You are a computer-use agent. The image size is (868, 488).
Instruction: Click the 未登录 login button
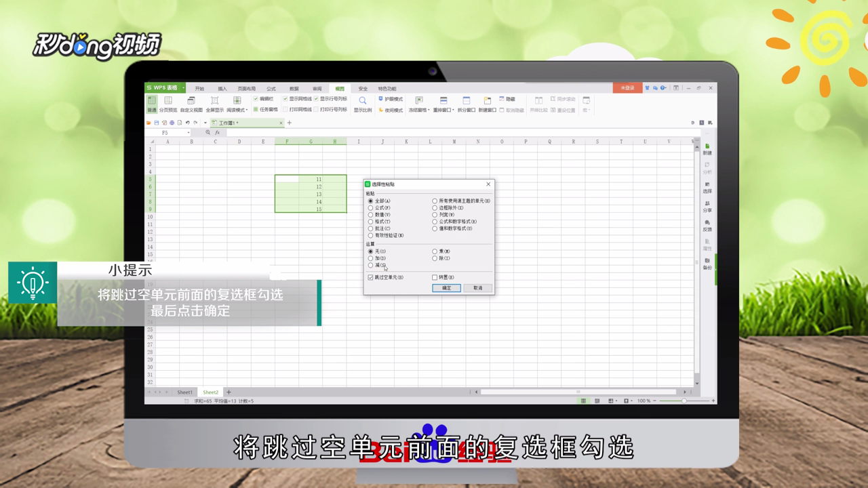pyautogui.click(x=627, y=88)
